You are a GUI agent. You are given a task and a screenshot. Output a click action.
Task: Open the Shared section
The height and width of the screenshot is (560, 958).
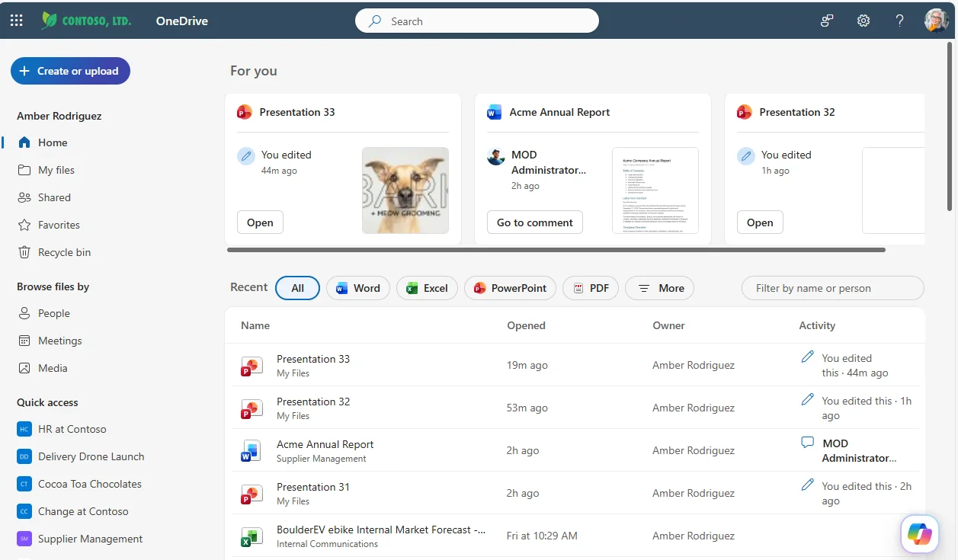pos(54,197)
